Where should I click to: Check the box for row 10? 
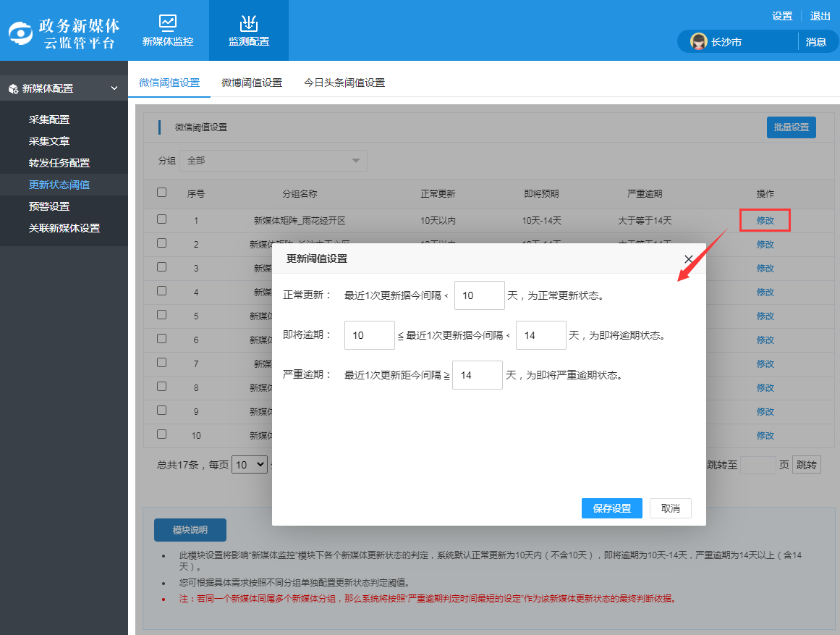161,434
